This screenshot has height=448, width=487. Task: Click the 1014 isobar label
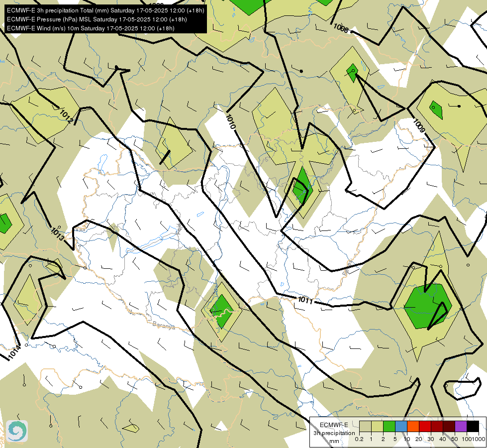[x=14, y=352]
